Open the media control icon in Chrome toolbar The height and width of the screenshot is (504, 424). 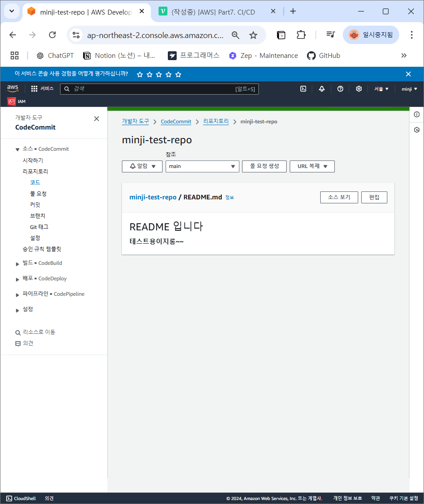tap(330, 34)
